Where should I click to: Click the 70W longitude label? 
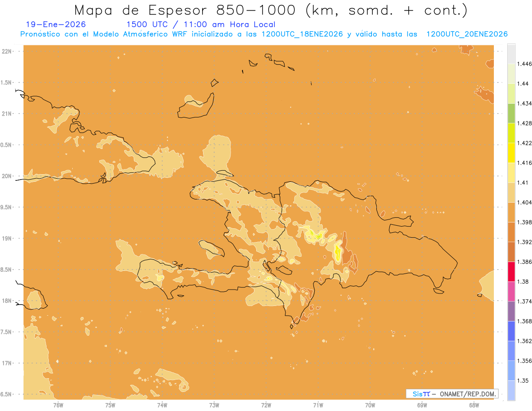click(x=370, y=405)
